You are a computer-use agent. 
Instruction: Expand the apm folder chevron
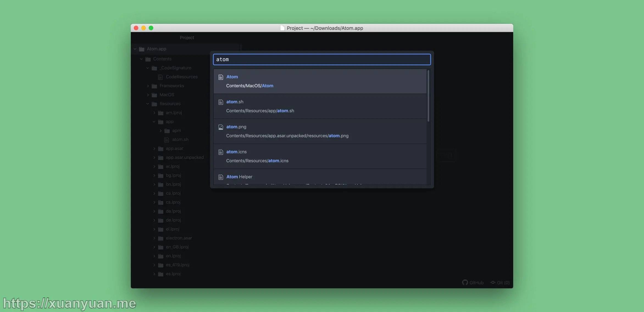coord(161,131)
